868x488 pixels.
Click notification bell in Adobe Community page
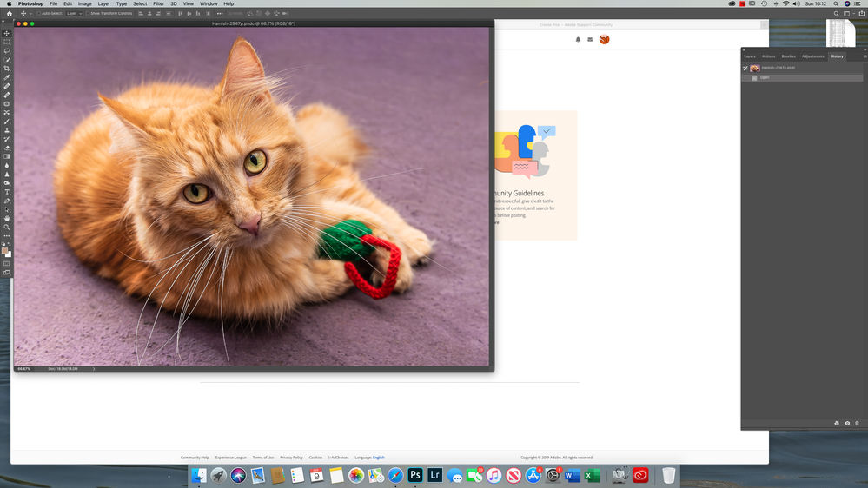pyautogui.click(x=578, y=39)
